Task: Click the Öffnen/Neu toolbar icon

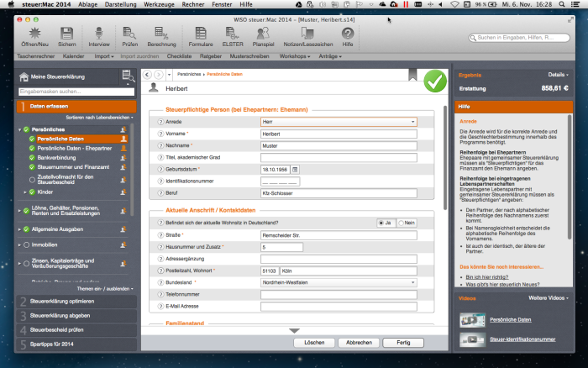Action: (35, 33)
